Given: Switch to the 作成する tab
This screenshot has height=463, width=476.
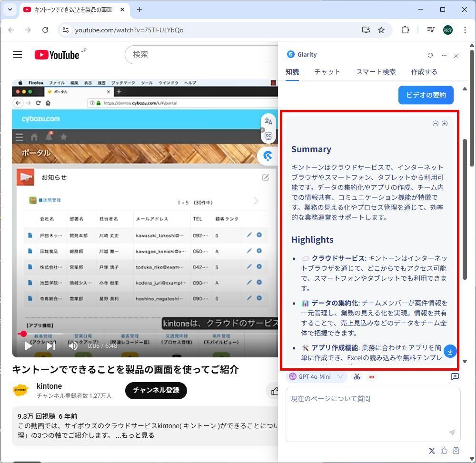Looking at the screenshot, I should (x=424, y=72).
